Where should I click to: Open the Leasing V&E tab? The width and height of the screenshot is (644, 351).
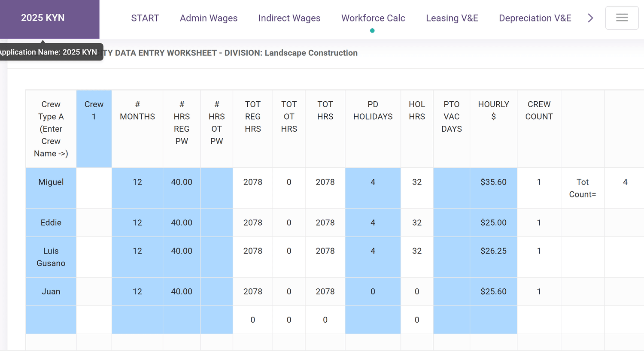coord(452,18)
